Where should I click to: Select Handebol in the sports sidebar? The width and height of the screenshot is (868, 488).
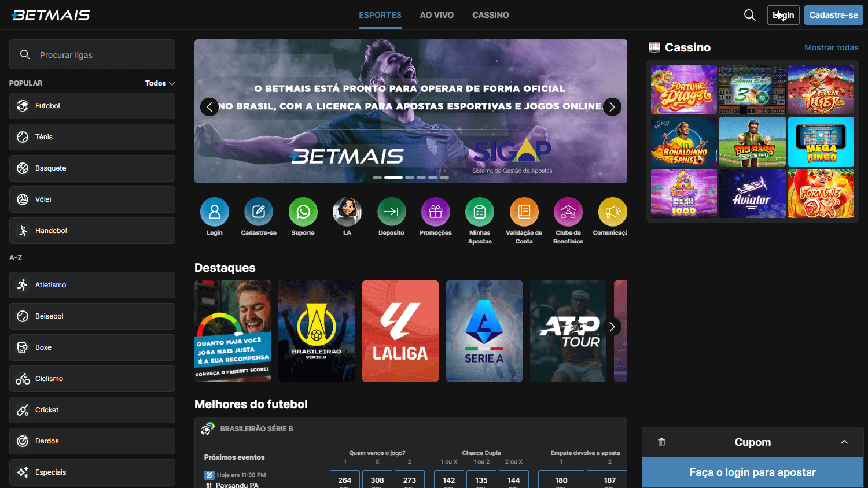(92, 231)
